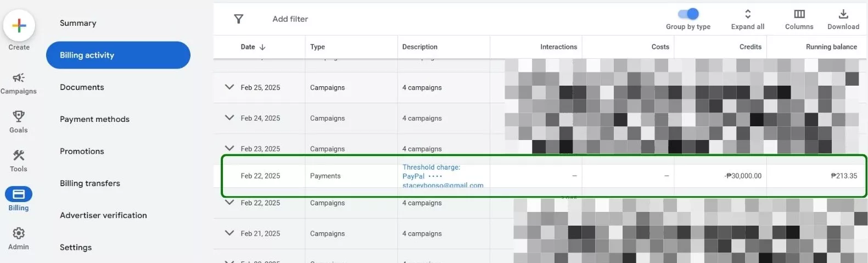
Task: Open the Tools wrench icon
Action: (x=19, y=155)
